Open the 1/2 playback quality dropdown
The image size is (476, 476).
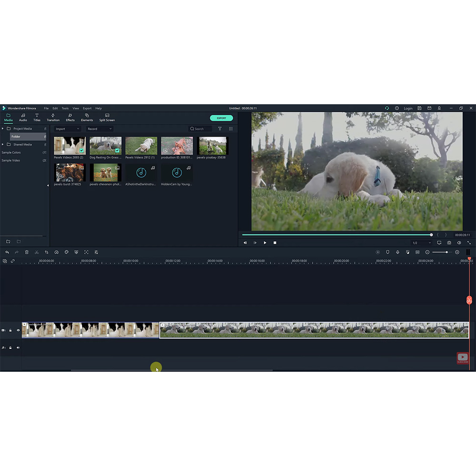(x=421, y=243)
